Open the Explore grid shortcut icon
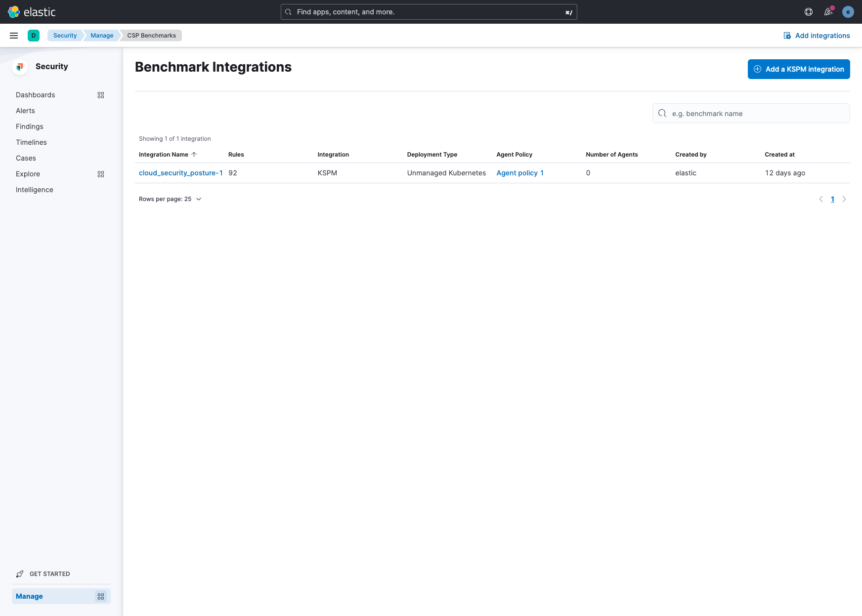 101,174
